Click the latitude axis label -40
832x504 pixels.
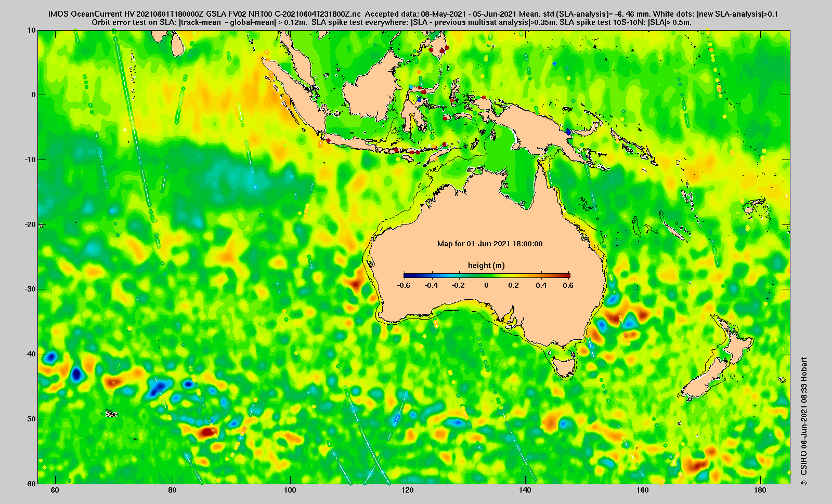tap(31, 354)
